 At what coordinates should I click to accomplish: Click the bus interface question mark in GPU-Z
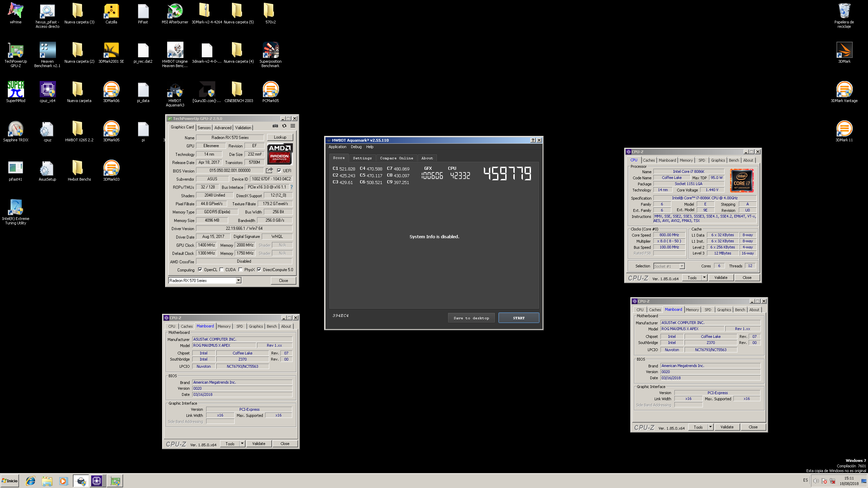click(x=292, y=187)
